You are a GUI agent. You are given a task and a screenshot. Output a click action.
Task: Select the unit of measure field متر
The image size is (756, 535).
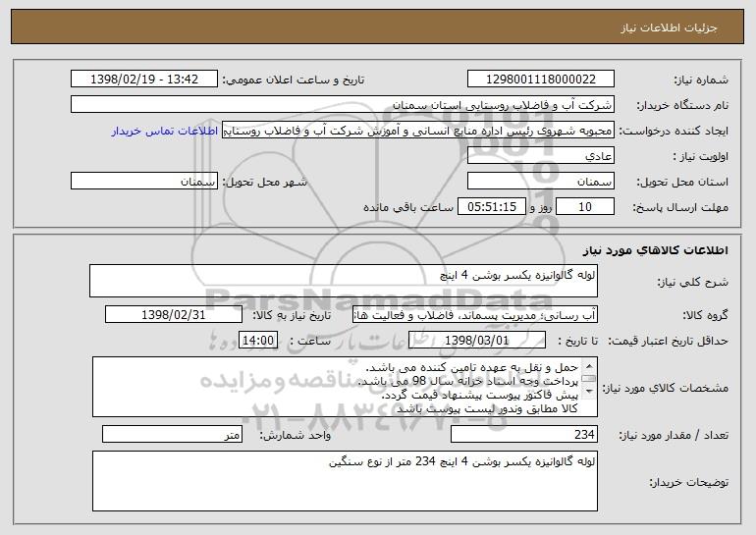(172, 434)
